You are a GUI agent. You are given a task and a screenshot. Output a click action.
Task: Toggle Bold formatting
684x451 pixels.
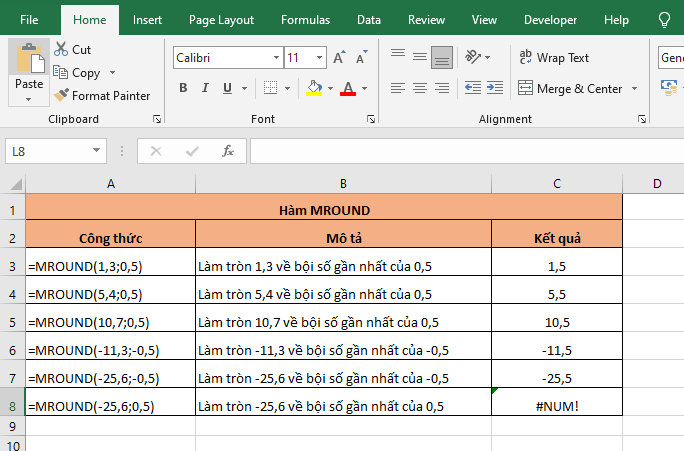183,88
